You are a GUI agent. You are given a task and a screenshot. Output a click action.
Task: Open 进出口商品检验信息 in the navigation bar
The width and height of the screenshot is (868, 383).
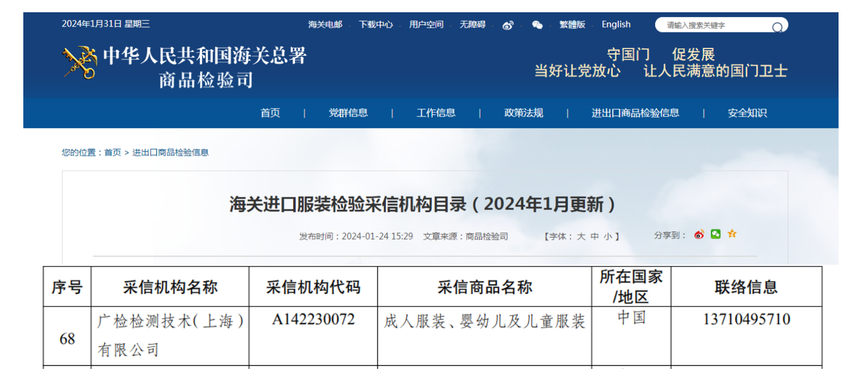635,113
